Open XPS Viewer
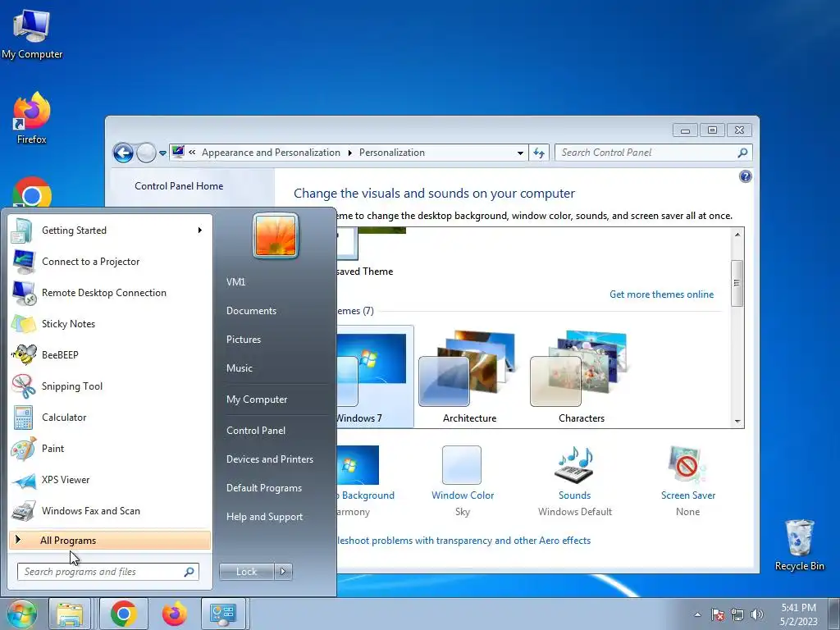Screen dimensions: 840x630 [110, 480]
